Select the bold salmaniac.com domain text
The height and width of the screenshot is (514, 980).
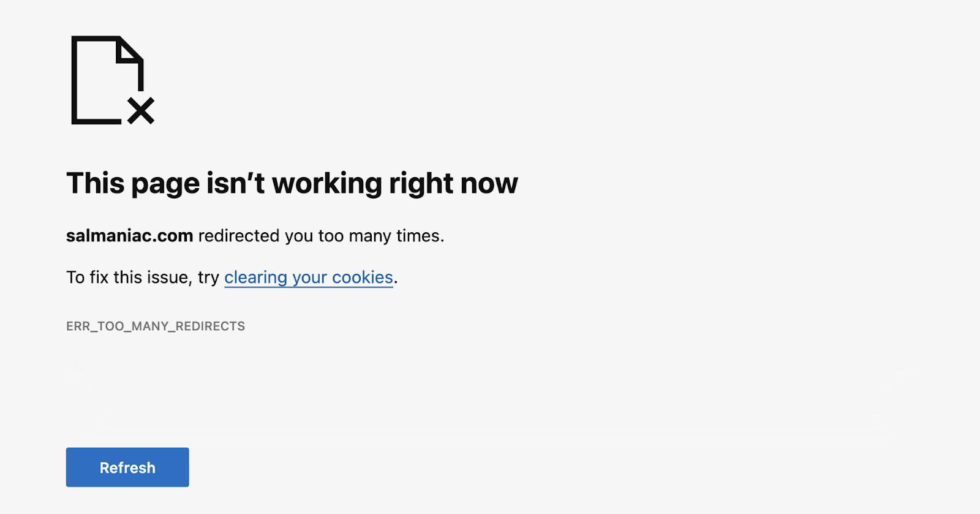pyautogui.click(x=130, y=236)
